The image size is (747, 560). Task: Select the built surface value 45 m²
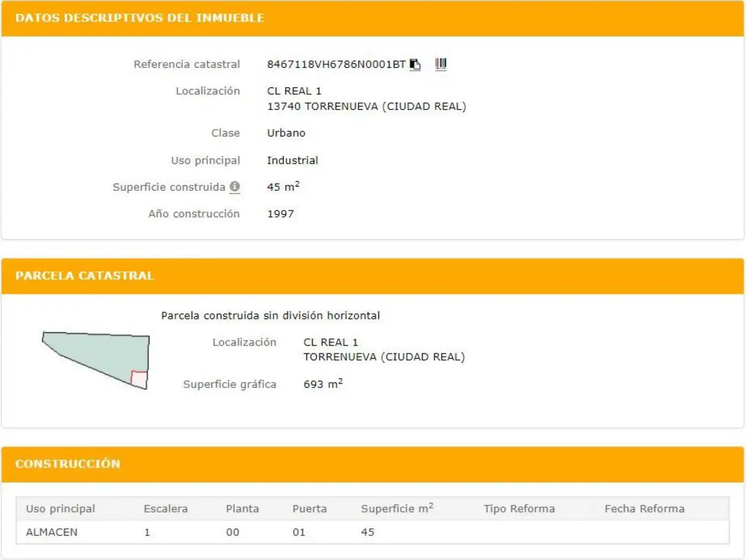283,186
